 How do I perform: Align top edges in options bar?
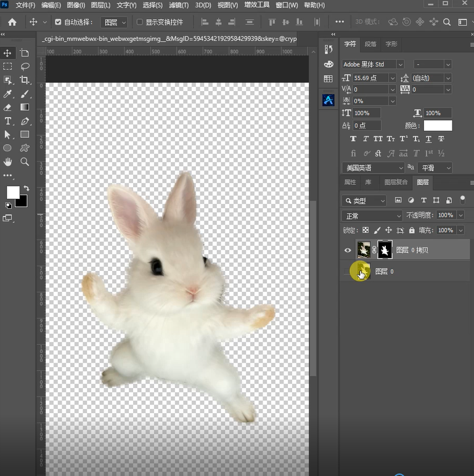[272, 22]
